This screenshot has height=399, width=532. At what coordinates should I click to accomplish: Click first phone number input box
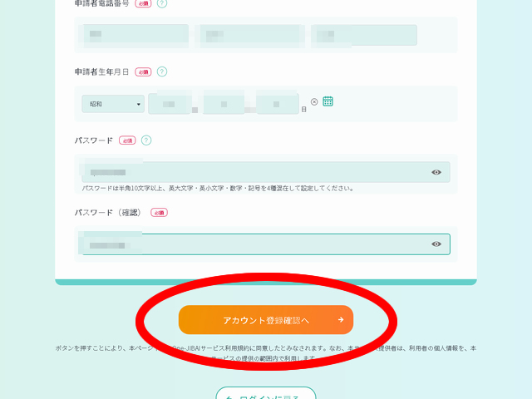tap(135, 35)
